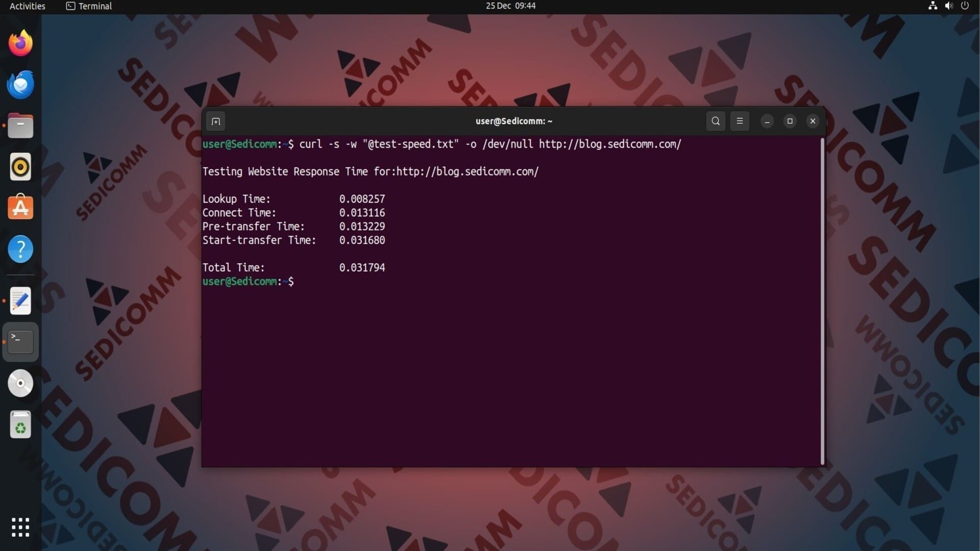
Task: Open Ubuntu Software store icon
Action: coord(20,208)
